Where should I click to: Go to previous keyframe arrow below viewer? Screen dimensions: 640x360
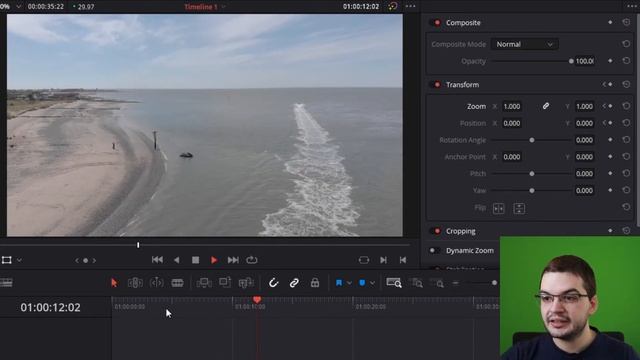[x=77, y=260]
